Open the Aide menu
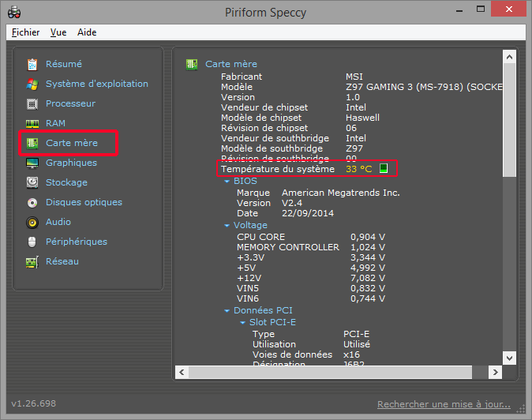The width and height of the screenshot is (532, 420). (x=87, y=32)
